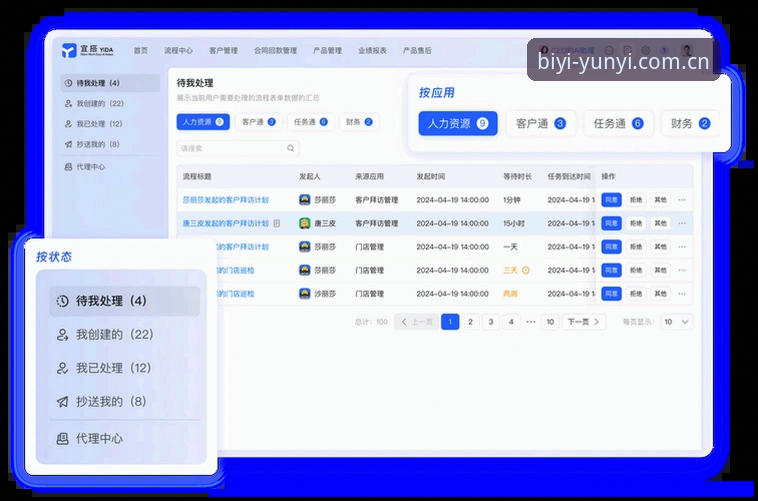Select 任务通 in the enlarged 按应用 card
This screenshot has width=758, height=501.
click(x=618, y=123)
